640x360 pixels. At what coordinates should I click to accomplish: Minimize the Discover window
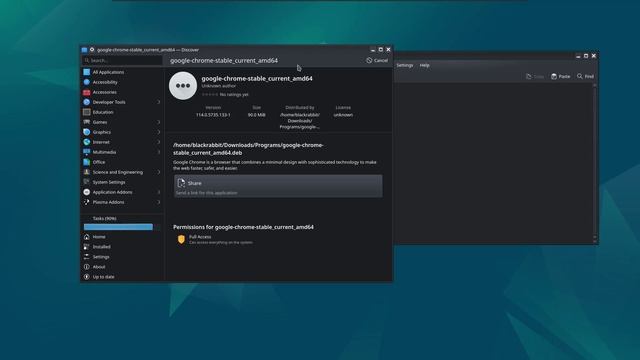click(x=373, y=49)
